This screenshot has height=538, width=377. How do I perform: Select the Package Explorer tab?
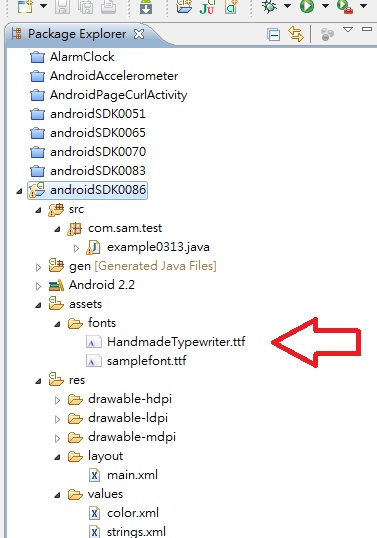(x=77, y=34)
